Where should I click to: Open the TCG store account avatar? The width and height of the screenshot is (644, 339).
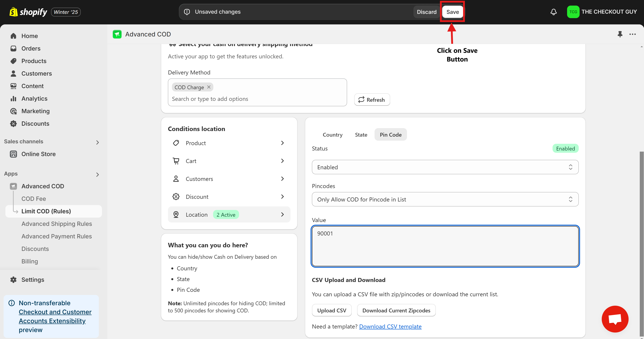click(573, 12)
